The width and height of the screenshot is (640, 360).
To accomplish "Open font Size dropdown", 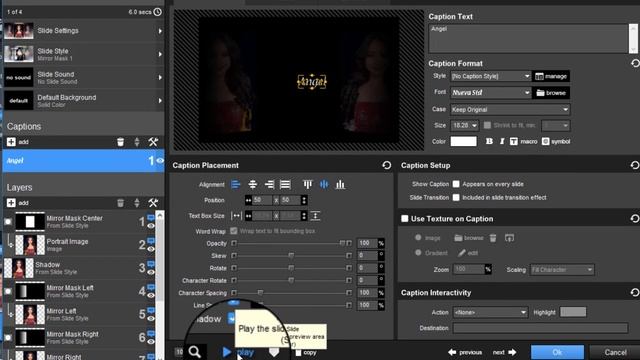I will (x=464, y=125).
